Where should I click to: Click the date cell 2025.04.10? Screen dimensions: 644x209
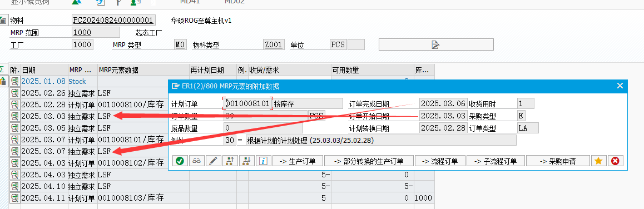[43, 186]
